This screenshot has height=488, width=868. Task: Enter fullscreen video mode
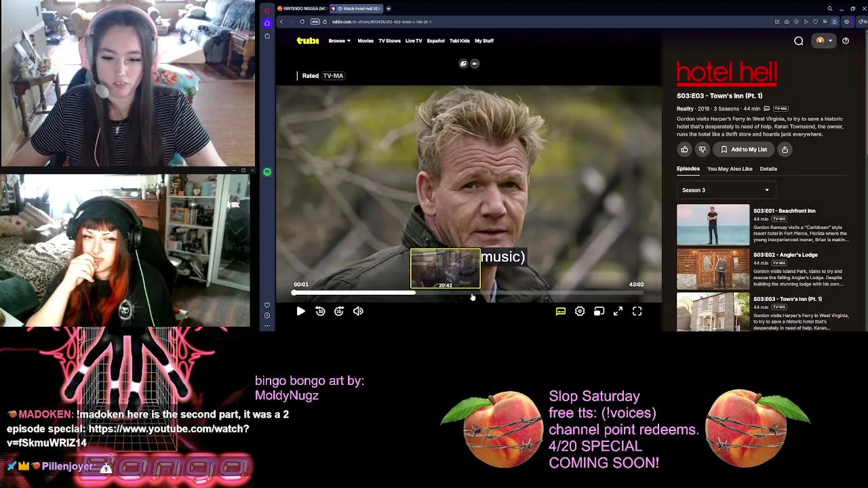pyautogui.click(x=637, y=311)
